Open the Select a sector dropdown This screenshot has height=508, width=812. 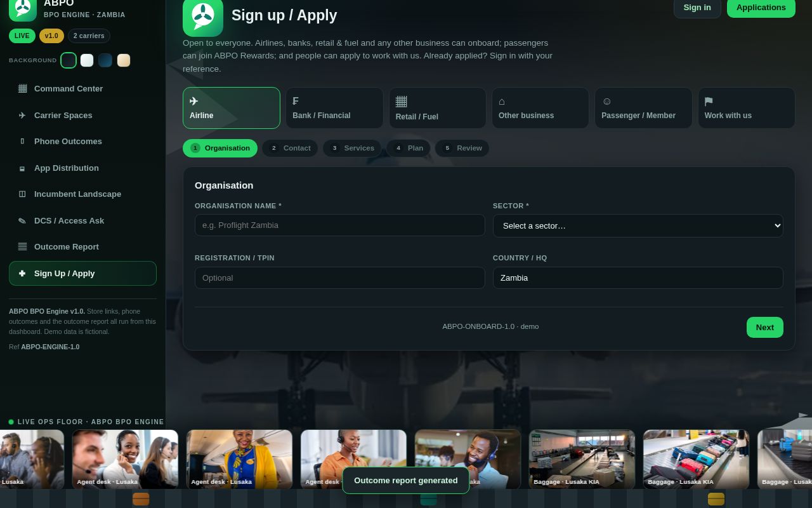[x=638, y=225]
